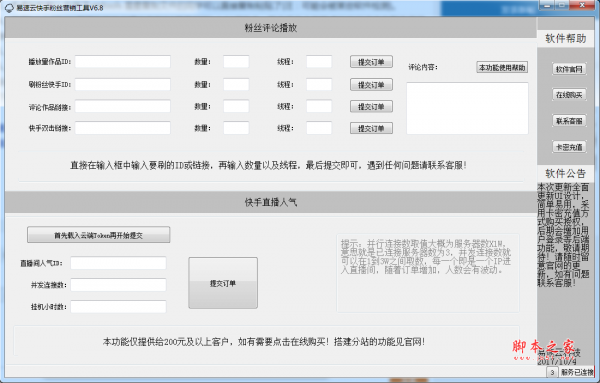Click the 线程 field in the 快手双击链接 row

[319, 128]
